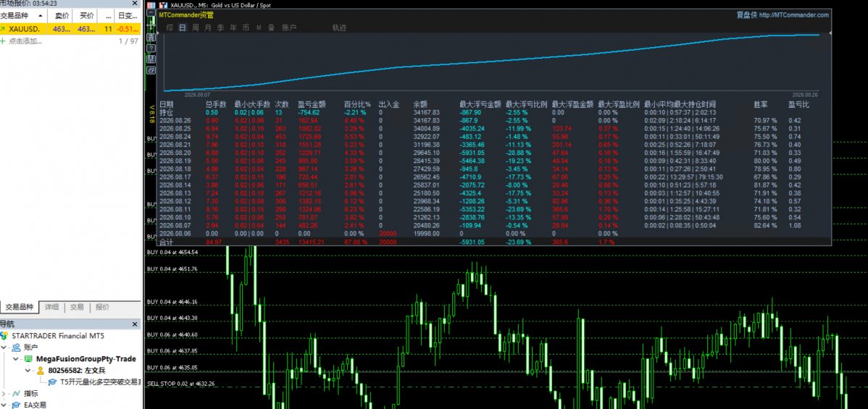Click the 日变 column header

[x=128, y=16]
